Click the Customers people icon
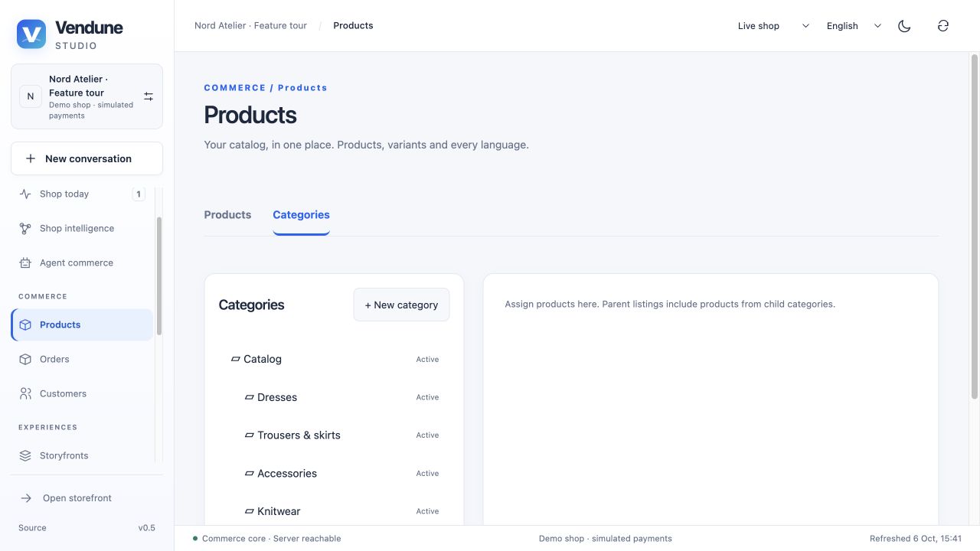 (25, 393)
